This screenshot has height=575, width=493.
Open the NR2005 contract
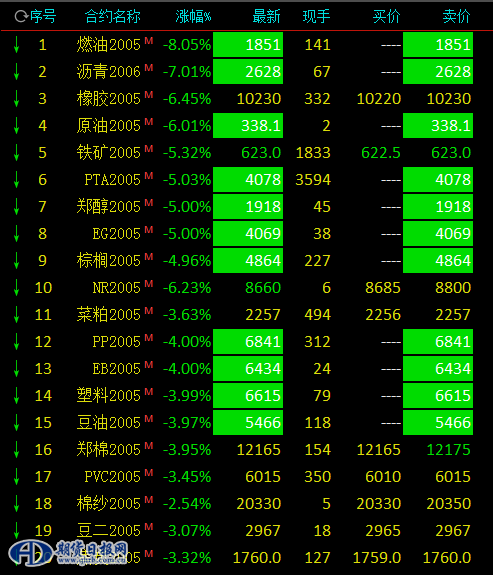[117, 288]
